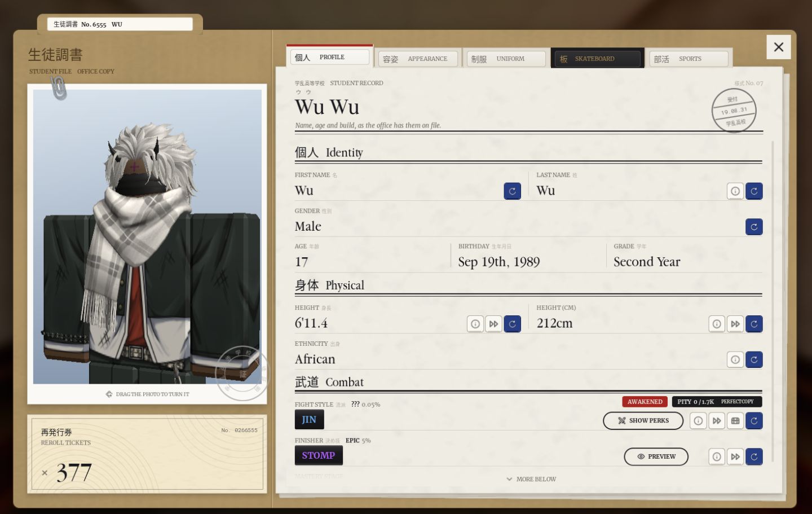This screenshot has width=812, height=514.
Task: Open info for Last Name
Action: click(x=735, y=191)
